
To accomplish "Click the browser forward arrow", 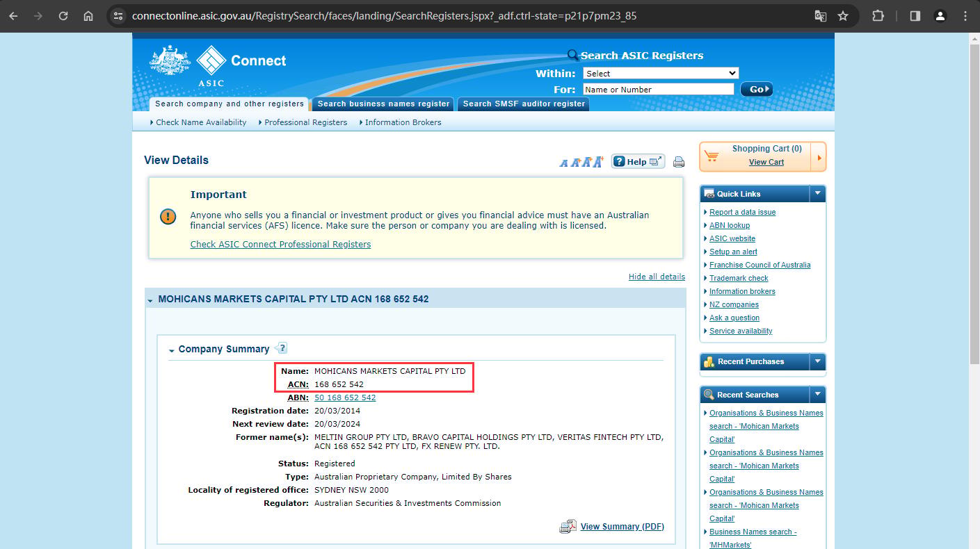I will tap(38, 16).
